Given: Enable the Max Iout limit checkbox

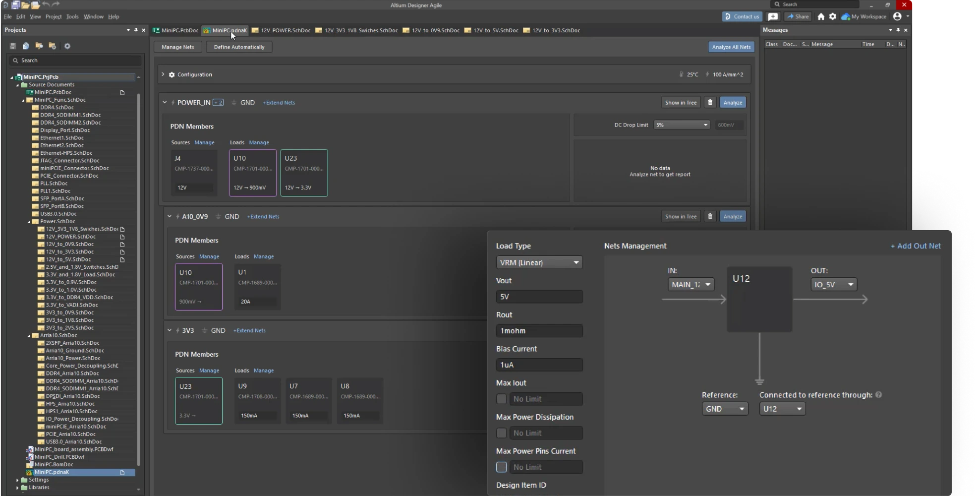Looking at the screenshot, I should [x=502, y=399].
